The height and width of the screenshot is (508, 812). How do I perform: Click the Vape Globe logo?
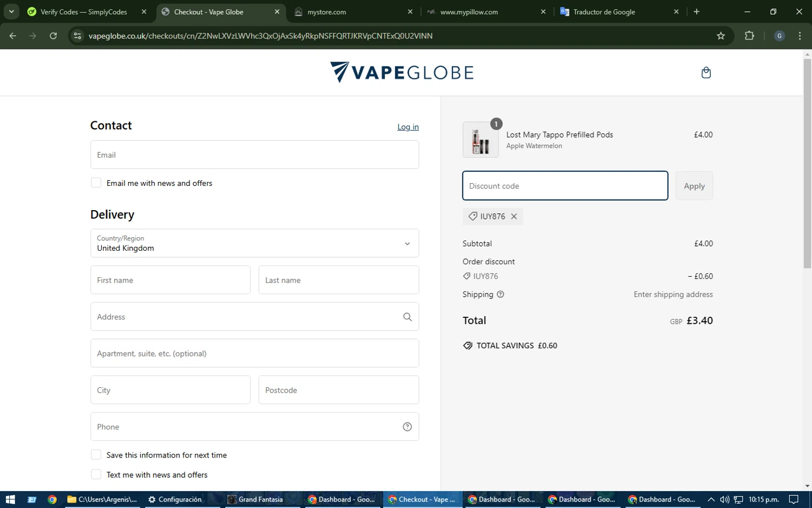pyautogui.click(x=402, y=72)
